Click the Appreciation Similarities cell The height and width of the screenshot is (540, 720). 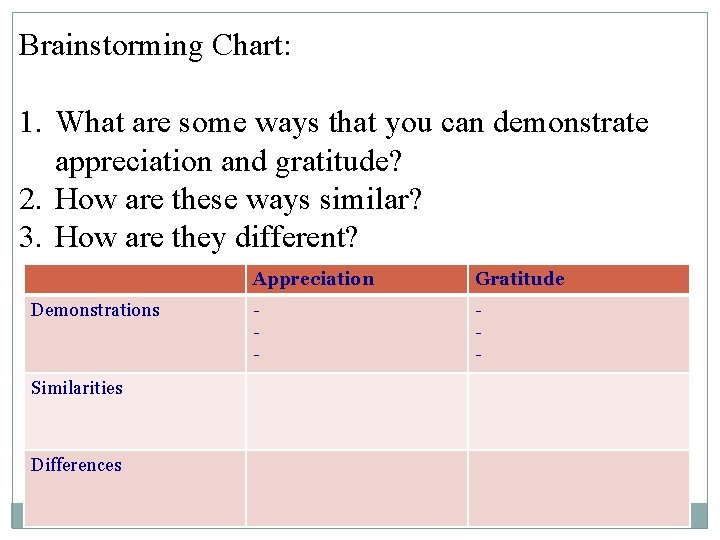357,411
